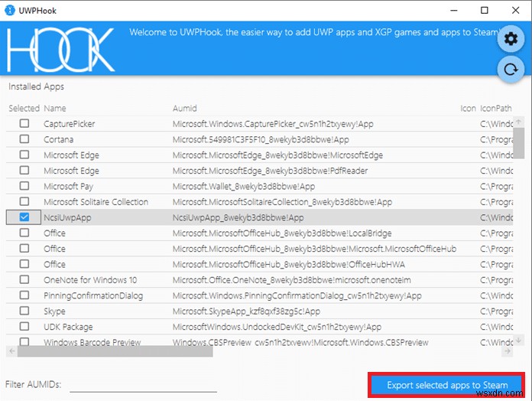Viewport: 532px width, 401px height.
Task: Check the Office LocalBridge row checkbox
Action: tap(24, 233)
